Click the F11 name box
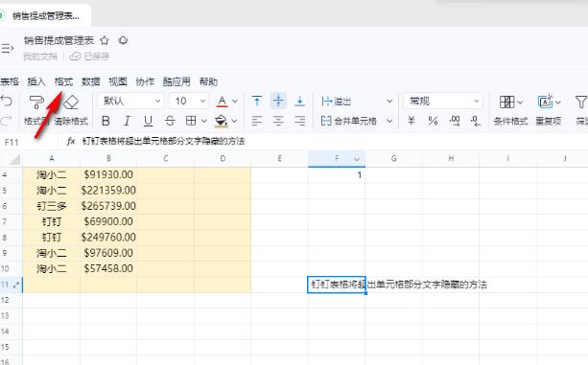The image size is (588, 365). pyautogui.click(x=12, y=142)
